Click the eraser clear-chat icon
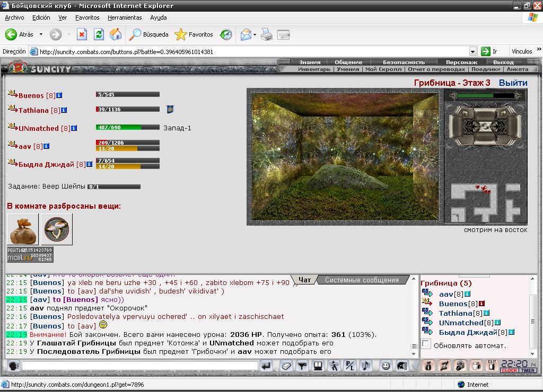The image size is (543, 392). 286,366
